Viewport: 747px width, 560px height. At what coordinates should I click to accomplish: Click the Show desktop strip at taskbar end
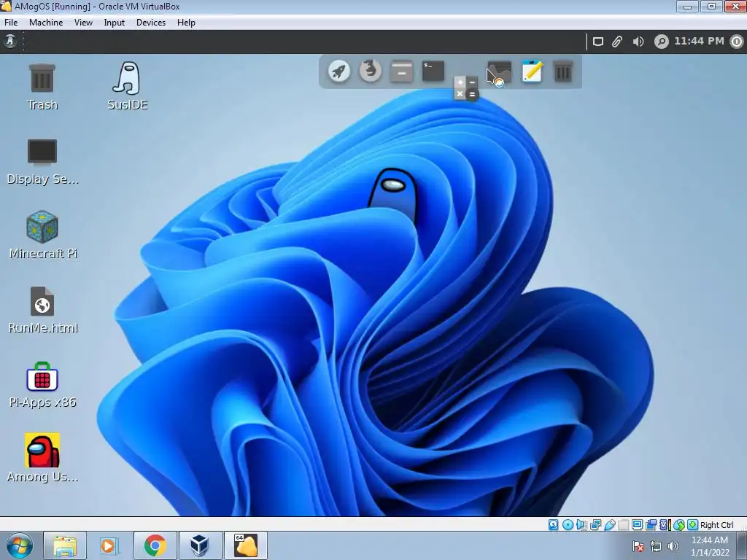(x=742, y=546)
